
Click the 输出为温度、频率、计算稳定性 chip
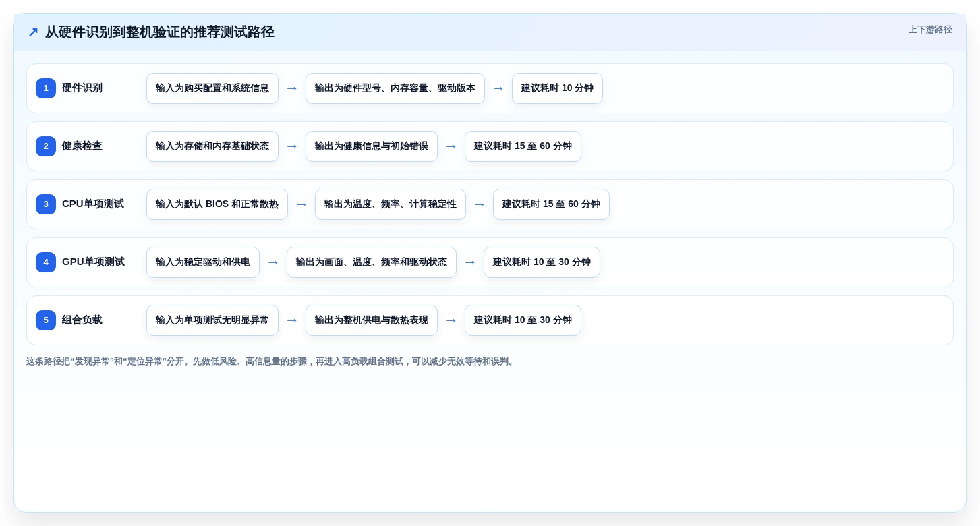391,204
